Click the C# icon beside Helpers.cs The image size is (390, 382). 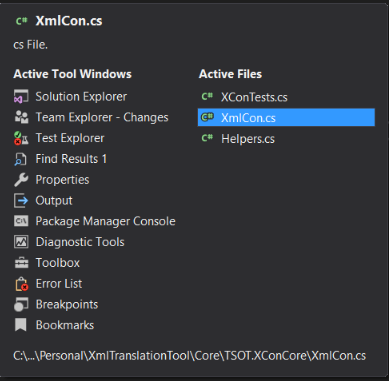click(x=207, y=138)
